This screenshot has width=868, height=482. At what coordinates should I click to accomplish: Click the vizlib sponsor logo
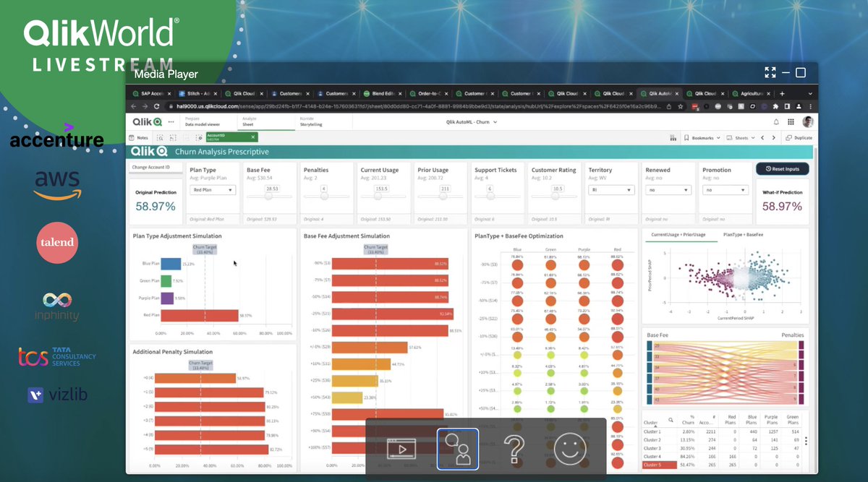(56, 395)
